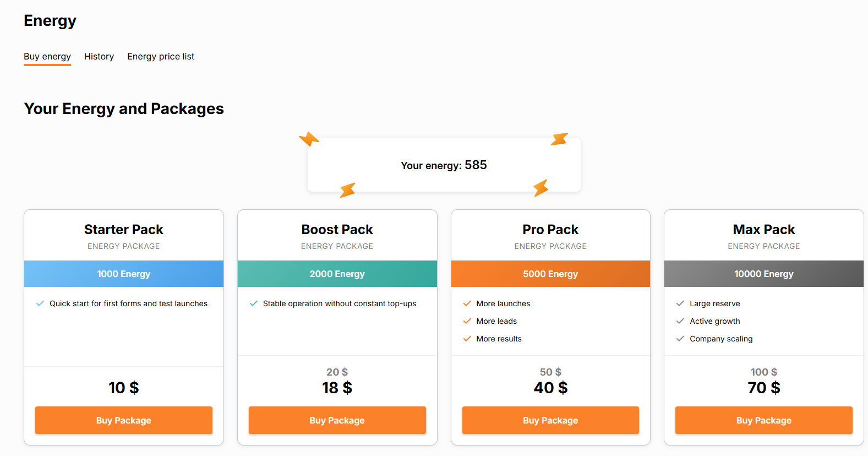Click the bottom-right lightning bolt icon
Screen dimensions: 868x456
point(541,188)
